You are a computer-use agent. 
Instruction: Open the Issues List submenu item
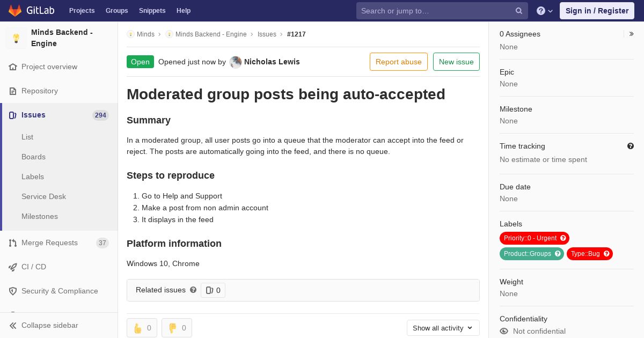(27, 137)
